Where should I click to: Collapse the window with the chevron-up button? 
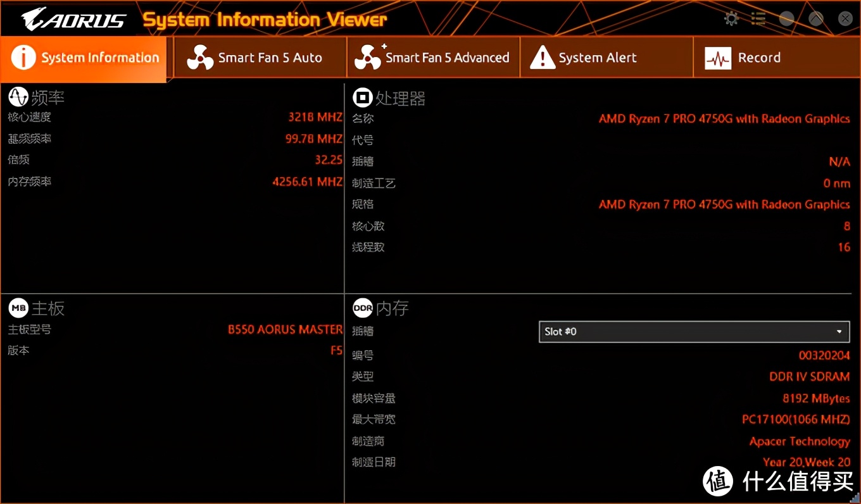click(816, 18)
